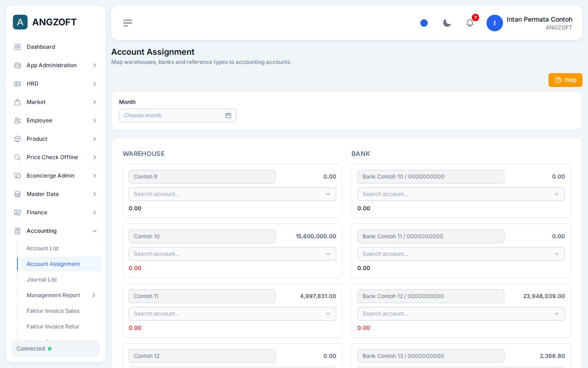Screen dimensions: 588x368
Task: Open Search account dropdown for Contoh 11
Action: pyautogui.click(x=232, y=314)
